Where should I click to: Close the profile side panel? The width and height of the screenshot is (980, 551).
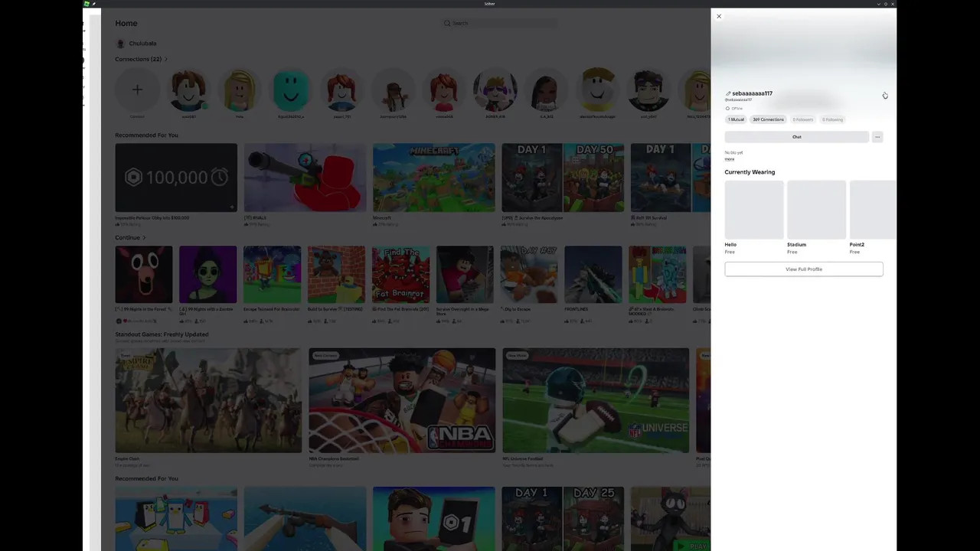coord(718,16)
